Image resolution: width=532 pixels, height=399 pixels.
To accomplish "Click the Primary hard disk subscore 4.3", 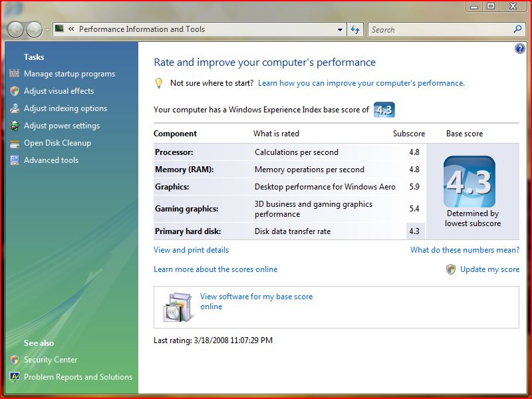I will pyautogui.click(x=414, y=231).
